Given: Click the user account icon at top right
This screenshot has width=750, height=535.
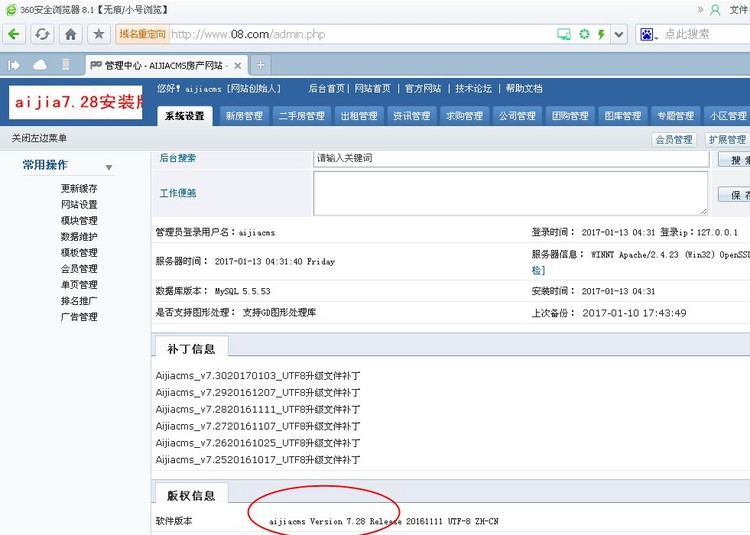Looking at the screenshot, I should [715, 10].
